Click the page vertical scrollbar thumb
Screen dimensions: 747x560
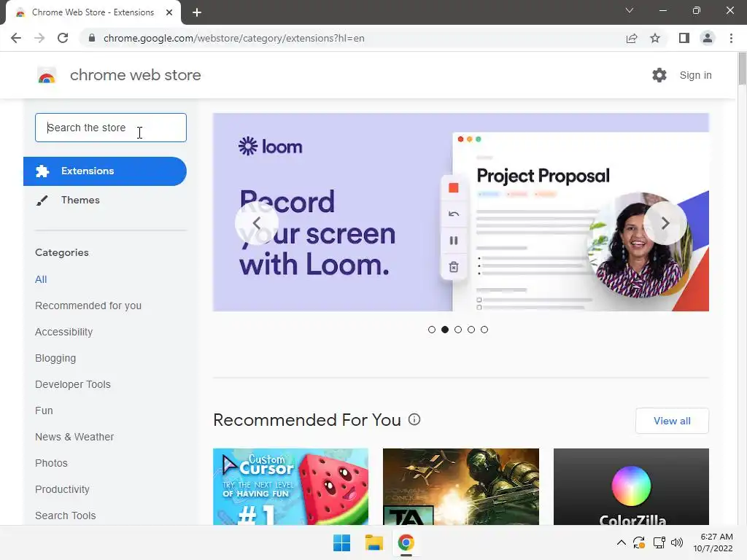click(x=742, y=69)
